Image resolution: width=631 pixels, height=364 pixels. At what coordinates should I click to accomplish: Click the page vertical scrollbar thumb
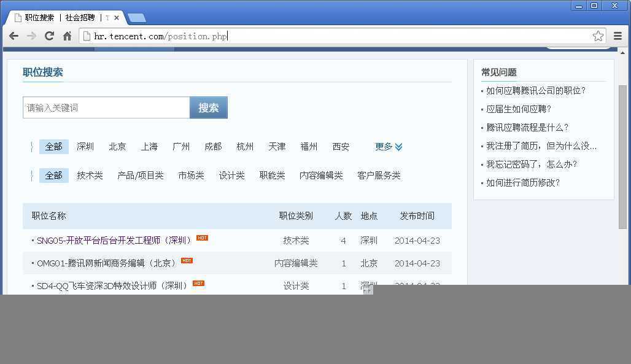[x=622, y=157]
